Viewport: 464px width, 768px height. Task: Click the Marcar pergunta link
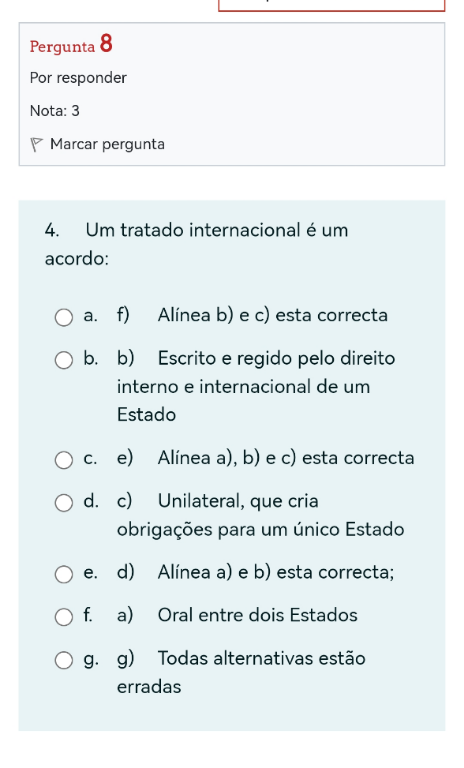coord(107,144)
